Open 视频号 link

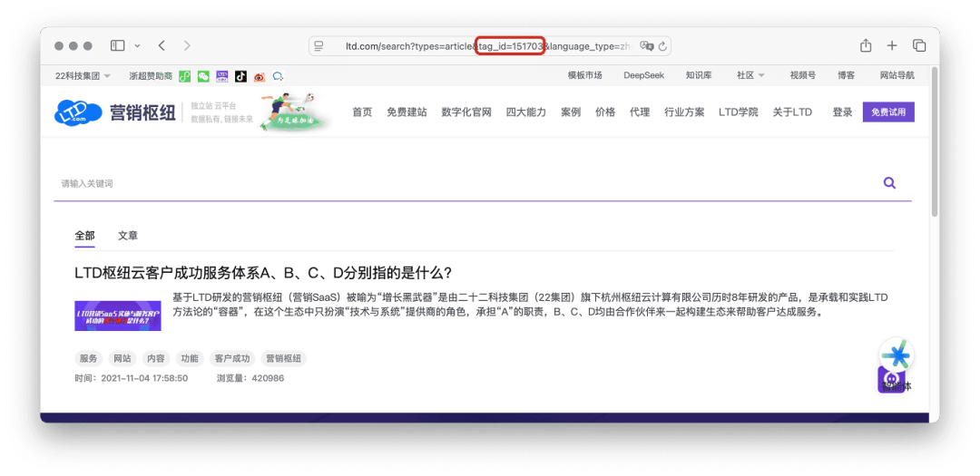(802, 75)
